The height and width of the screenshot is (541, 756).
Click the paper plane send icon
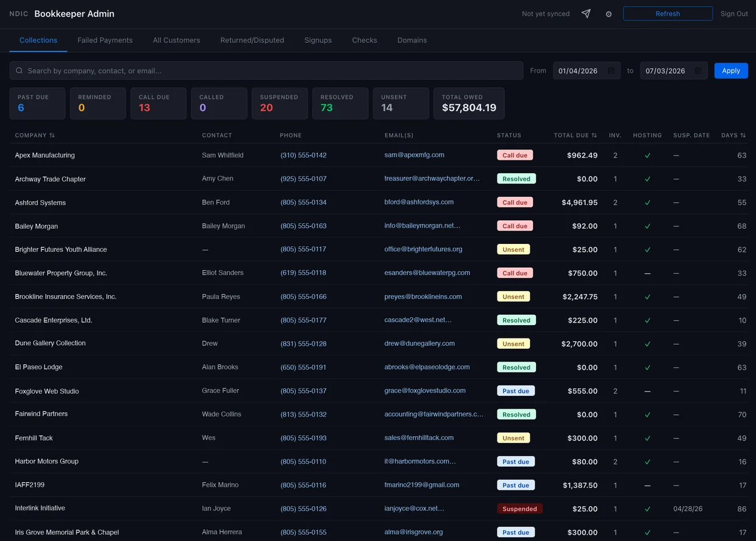click(586, 13)
